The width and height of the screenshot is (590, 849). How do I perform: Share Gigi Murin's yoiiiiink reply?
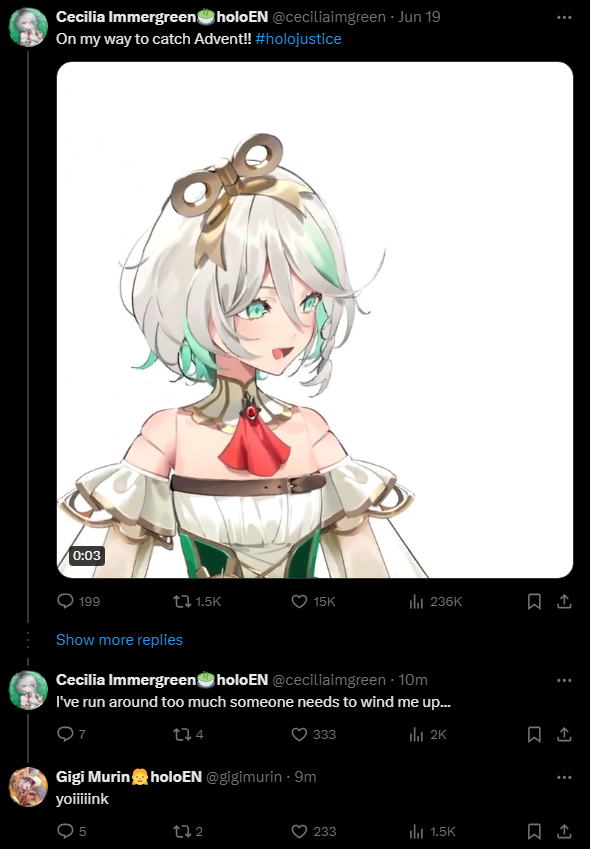[564, 831]
